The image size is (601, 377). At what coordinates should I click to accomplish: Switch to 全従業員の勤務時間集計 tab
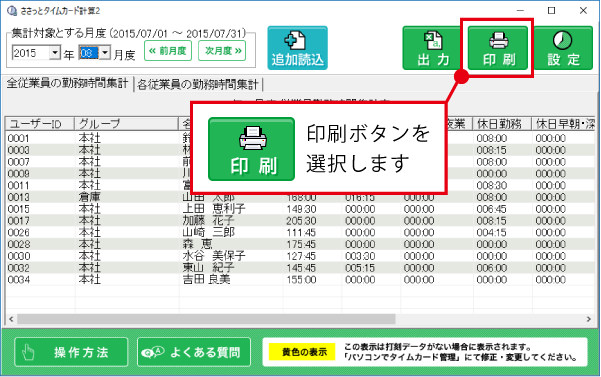coord(67,84)
